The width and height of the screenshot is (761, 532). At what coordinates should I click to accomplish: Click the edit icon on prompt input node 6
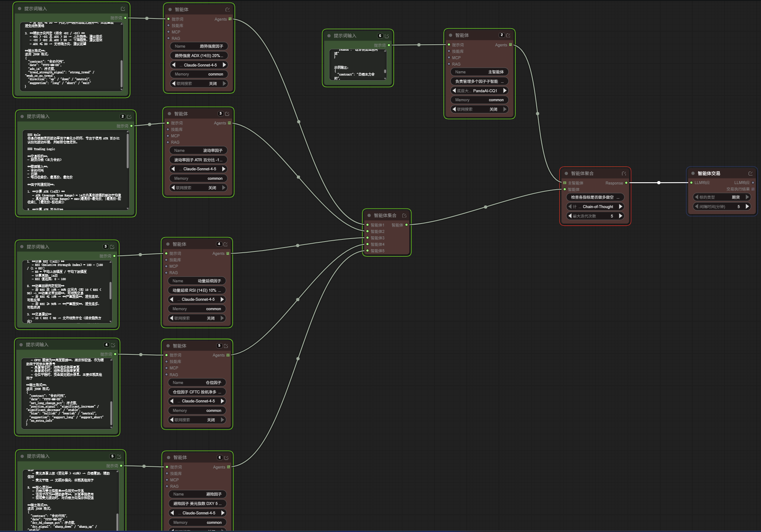pyautogui.click(x=387, y=36)
